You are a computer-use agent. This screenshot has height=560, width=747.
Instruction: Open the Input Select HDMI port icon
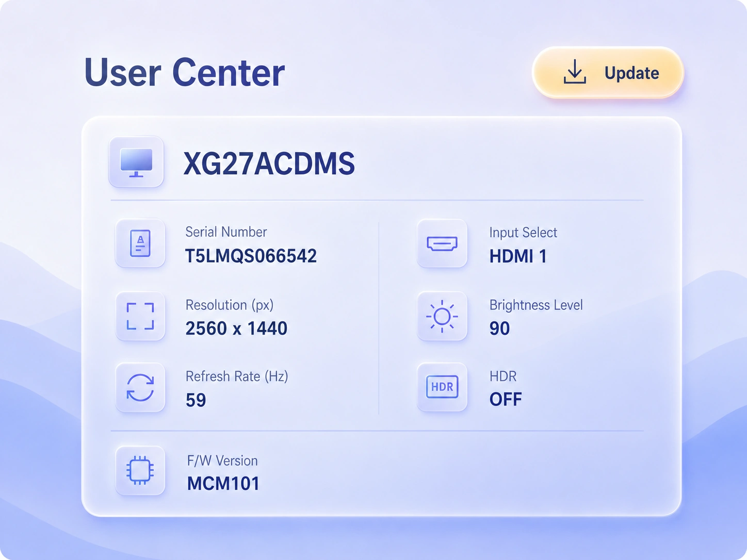442,243
